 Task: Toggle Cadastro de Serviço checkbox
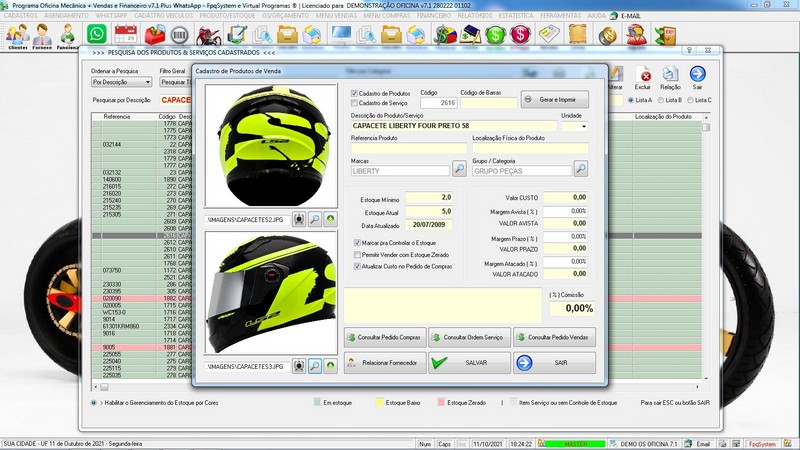pos(355,103)
